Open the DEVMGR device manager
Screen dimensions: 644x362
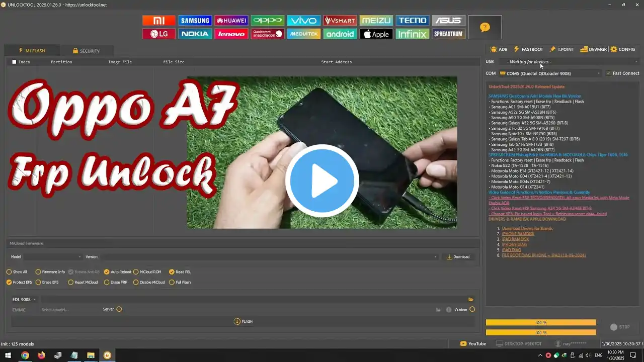click(593, 50)
